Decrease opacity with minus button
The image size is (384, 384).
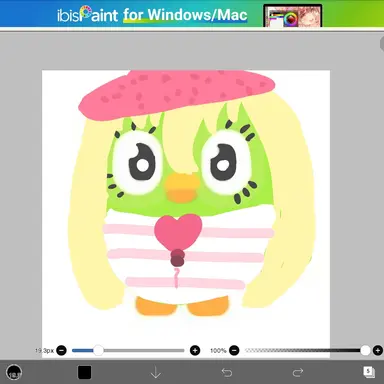pyautogui.click(x=234, y=350)
